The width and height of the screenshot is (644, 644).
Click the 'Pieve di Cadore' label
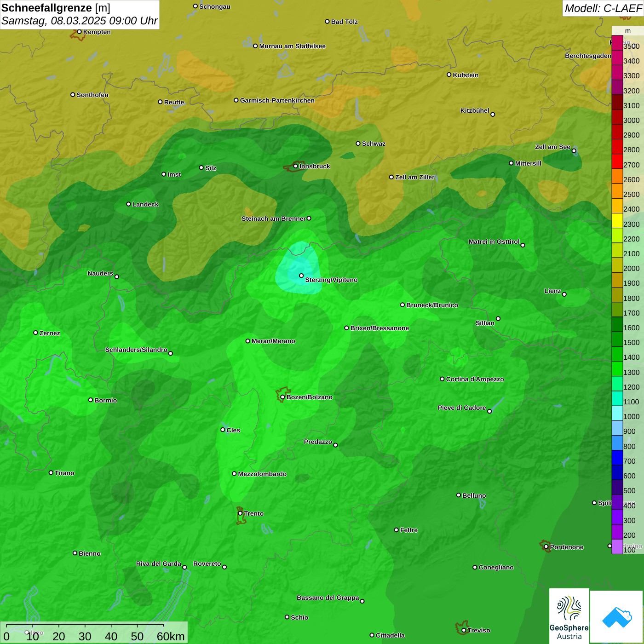(462, 408)
